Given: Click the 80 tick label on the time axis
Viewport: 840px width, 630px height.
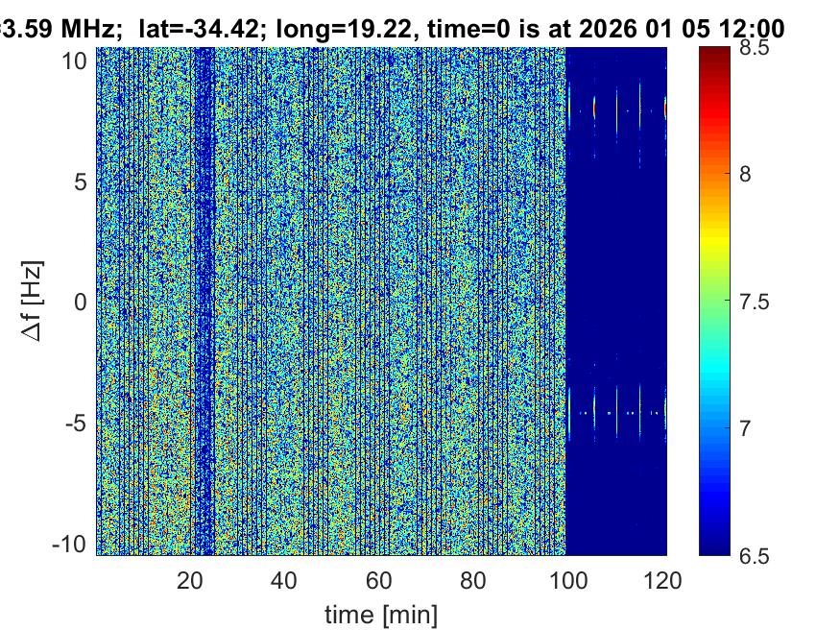Looking at the screenshot, I should pos(475,580).
